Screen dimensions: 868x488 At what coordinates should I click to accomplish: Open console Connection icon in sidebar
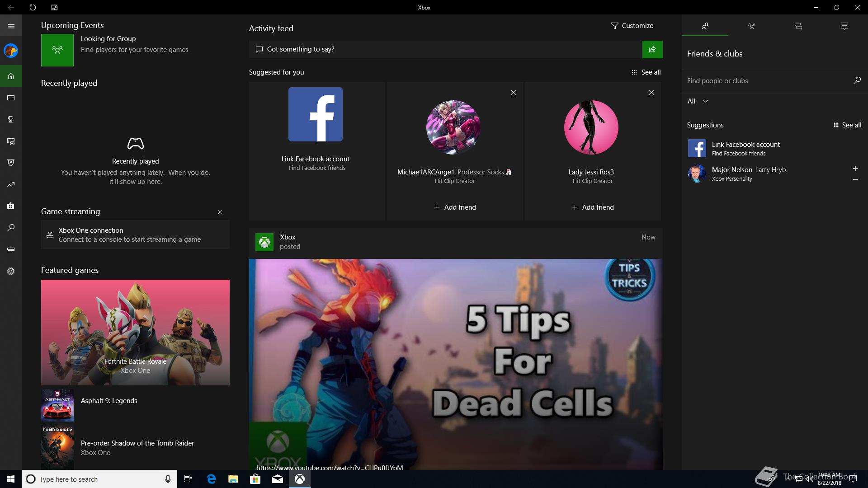click(11, 249)
